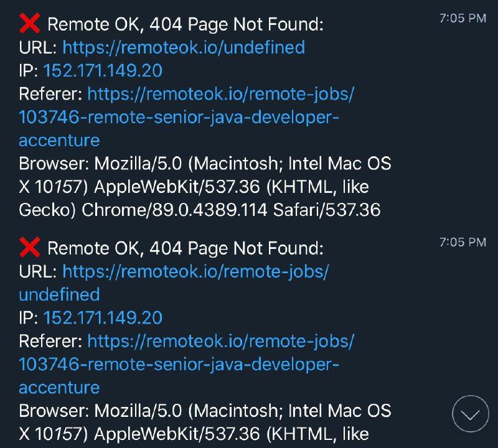Screen dimensions: 498x448
Task: Click the 7:05 PM timestamp of first message
Action: pyautogui.click(x=463, y=19)
